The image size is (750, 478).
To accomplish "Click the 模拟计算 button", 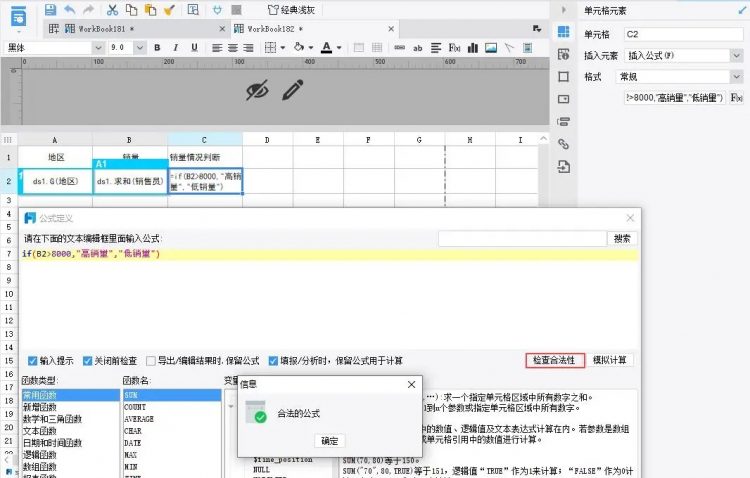I will click(x=610, y=360).
